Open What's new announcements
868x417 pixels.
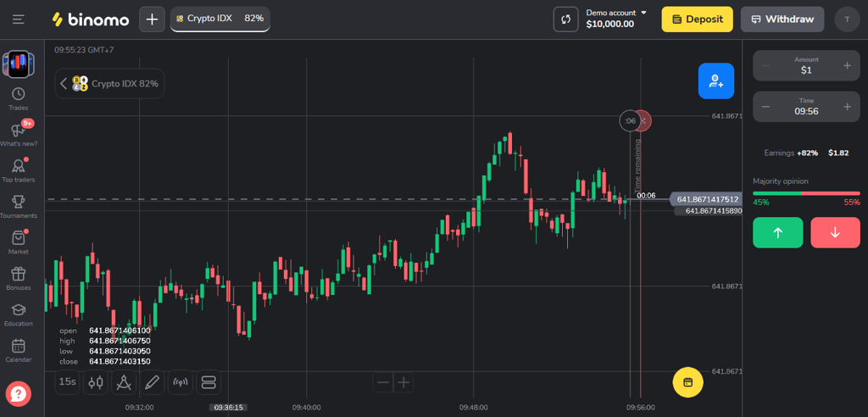[19, 135]
